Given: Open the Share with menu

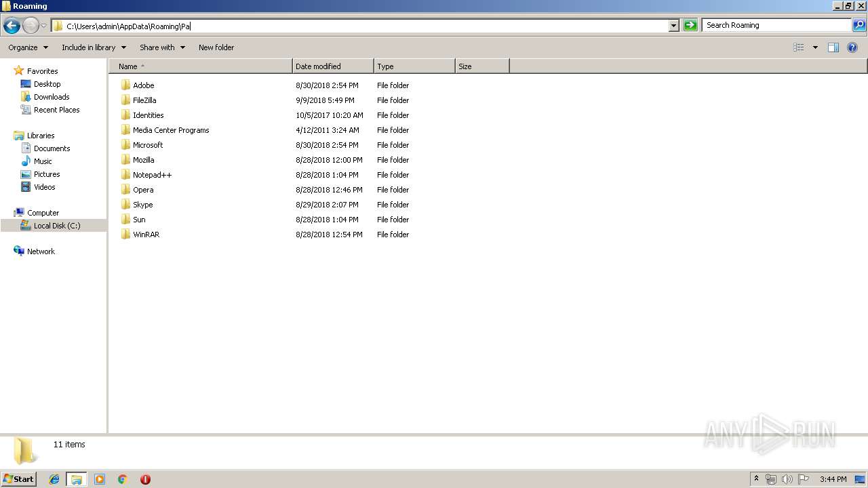Looking at the screenshot, I should click(x=162, y=47).
